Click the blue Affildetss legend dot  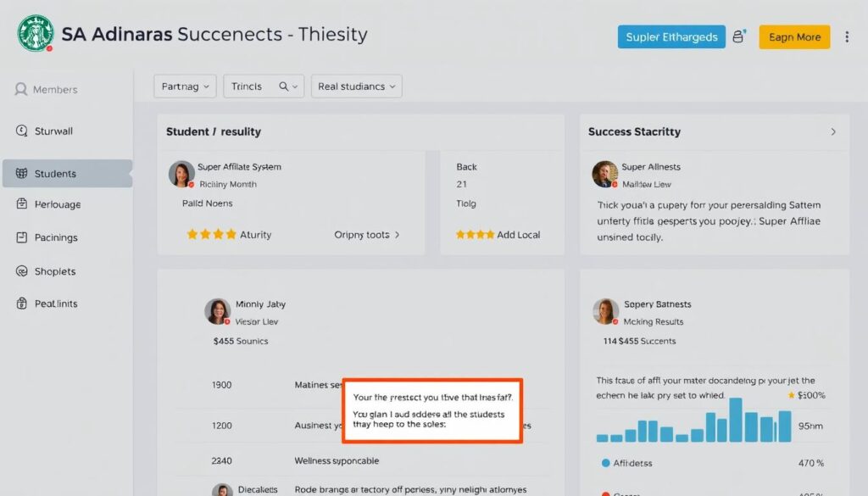605,463
